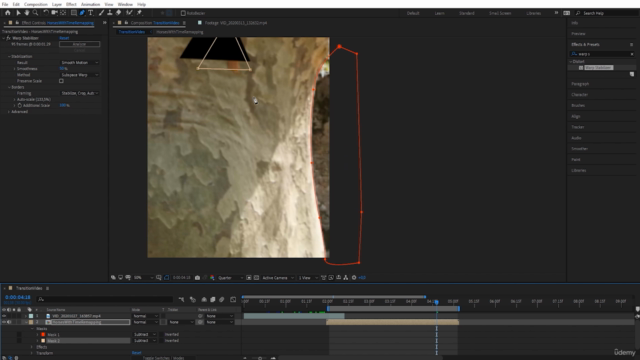This screenshot has width=640, height=360.
Task: Open the Active Camera dropdown
Action: 278,278
